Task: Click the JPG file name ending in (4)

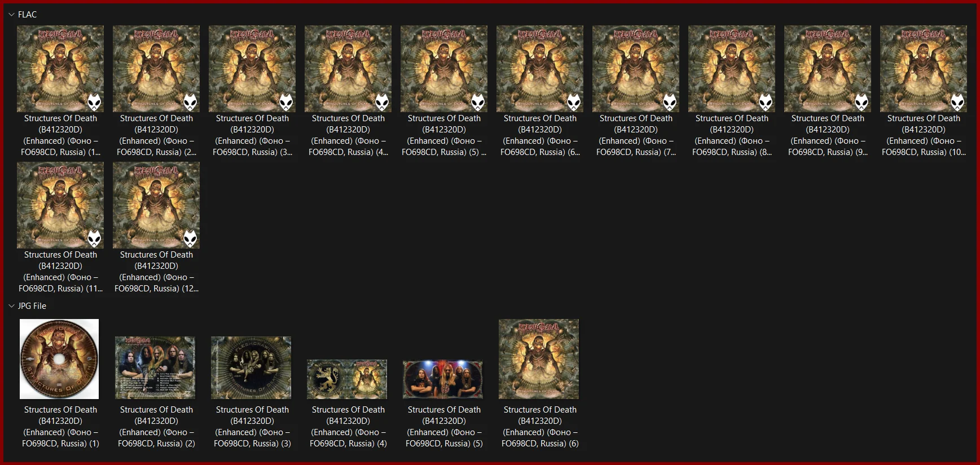Action: [348, 427]
